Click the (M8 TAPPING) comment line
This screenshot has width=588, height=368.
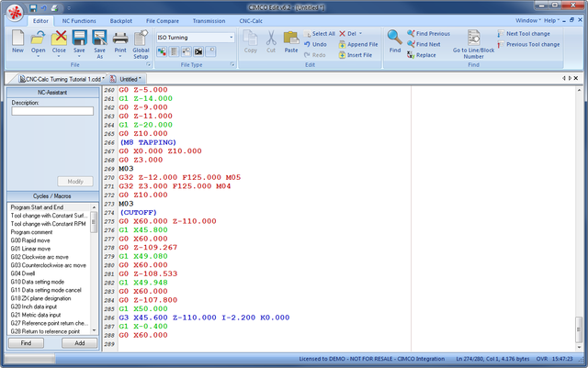click(x=148, y=142)
